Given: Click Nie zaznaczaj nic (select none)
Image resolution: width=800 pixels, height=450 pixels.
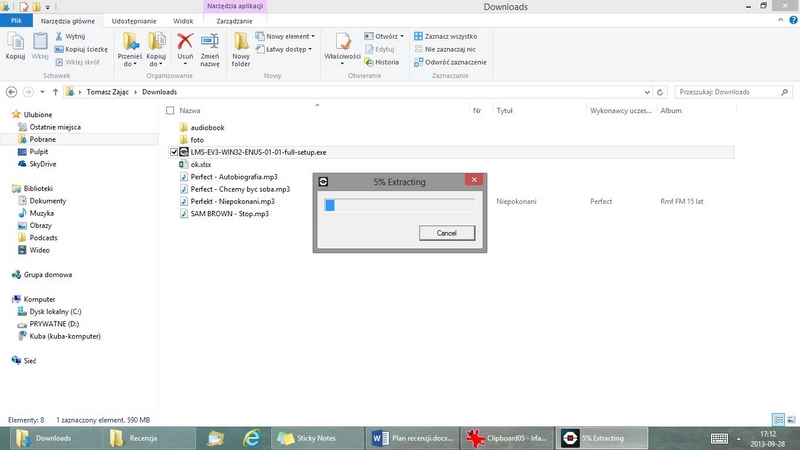Looking at the screenshot, I should (445, 49).
